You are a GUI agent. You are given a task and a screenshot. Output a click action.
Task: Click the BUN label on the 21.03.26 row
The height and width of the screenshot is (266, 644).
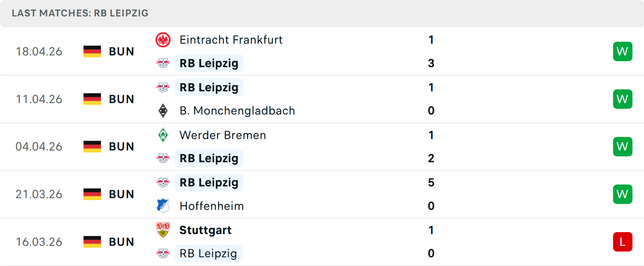121,194
